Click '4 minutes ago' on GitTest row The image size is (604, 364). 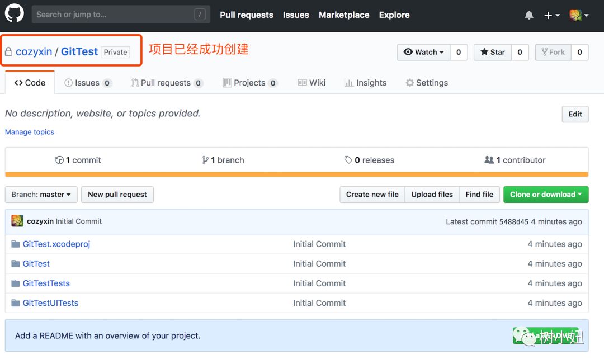click(x=555, y=263)
